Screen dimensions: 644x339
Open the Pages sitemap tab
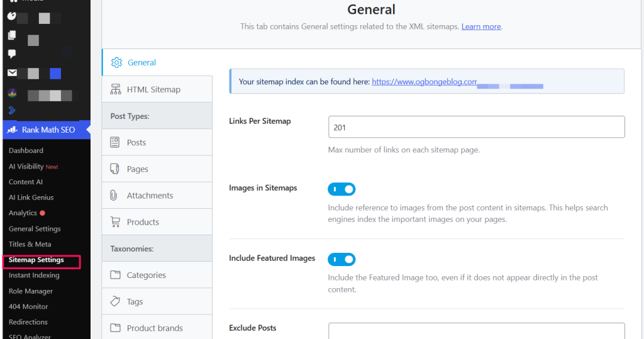tap(157, 169)
